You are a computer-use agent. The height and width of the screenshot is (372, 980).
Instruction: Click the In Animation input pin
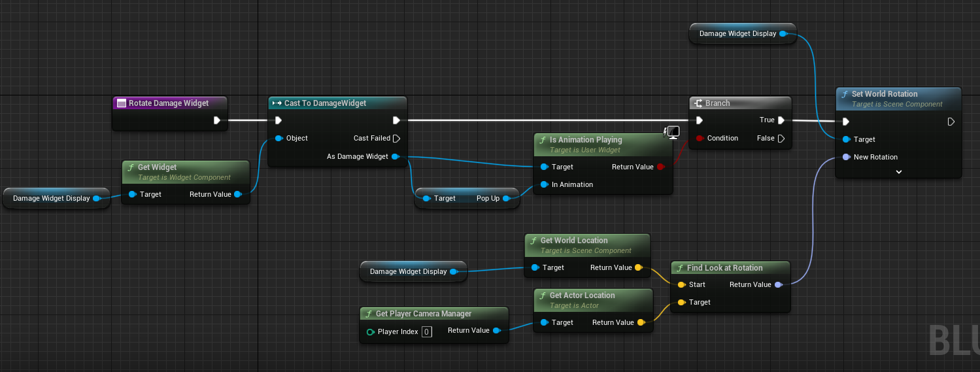[x=544, y=184]
